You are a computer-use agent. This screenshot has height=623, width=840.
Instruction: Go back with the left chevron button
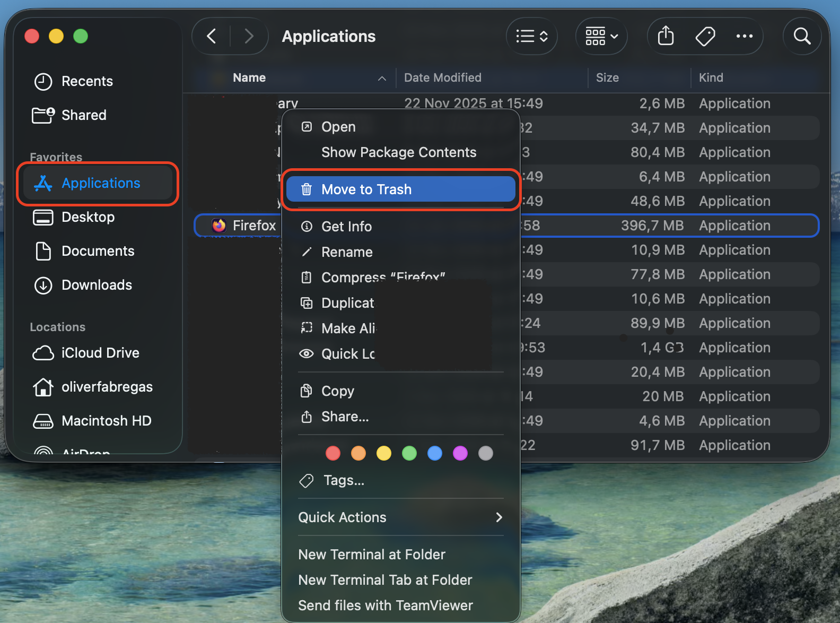pos(212,36)
